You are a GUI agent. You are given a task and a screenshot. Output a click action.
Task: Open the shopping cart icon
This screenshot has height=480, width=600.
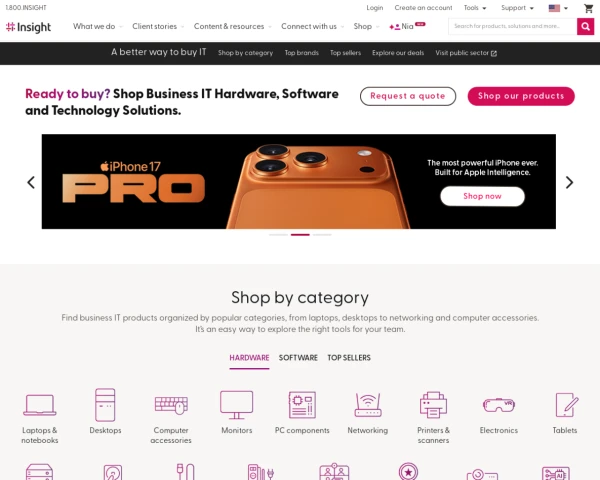click(x=589, y=8)
